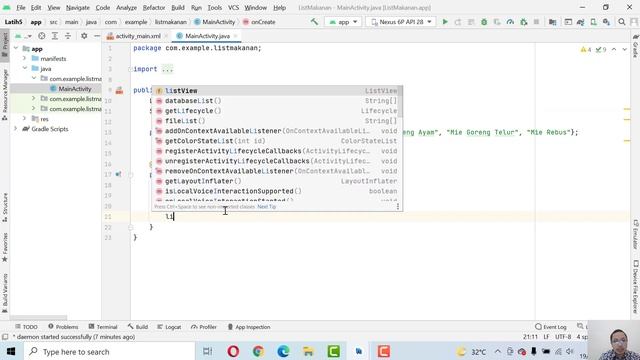Open the Problems tool window

pos(63,327)
